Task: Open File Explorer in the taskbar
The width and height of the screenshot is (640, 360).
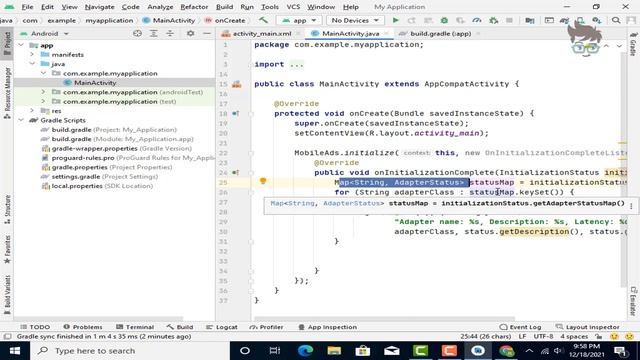Action: (x=334, y=351)
